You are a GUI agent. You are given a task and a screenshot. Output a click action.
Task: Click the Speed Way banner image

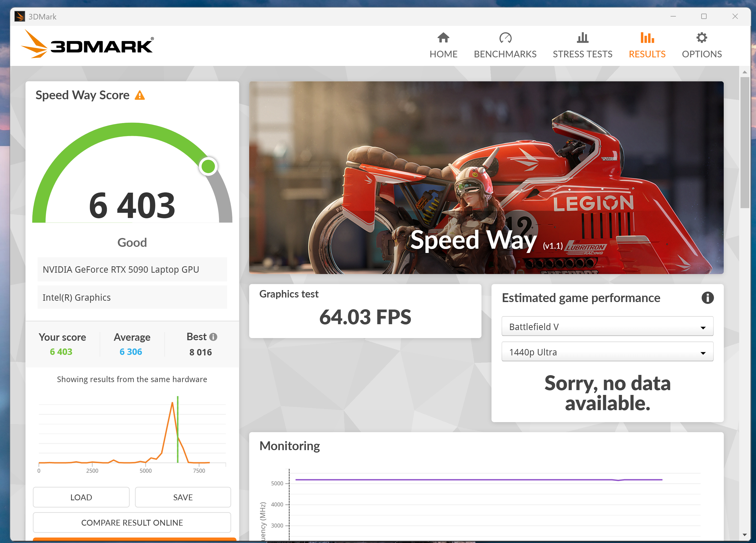486,177
